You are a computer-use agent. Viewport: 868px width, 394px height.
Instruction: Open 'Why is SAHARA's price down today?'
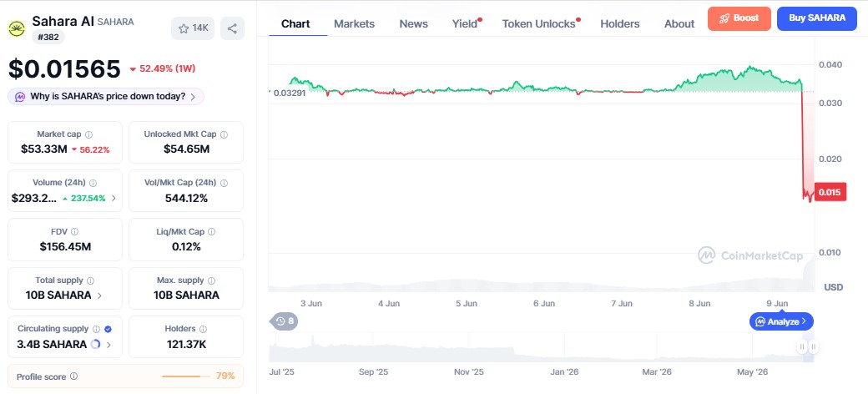tap(106, 96)
